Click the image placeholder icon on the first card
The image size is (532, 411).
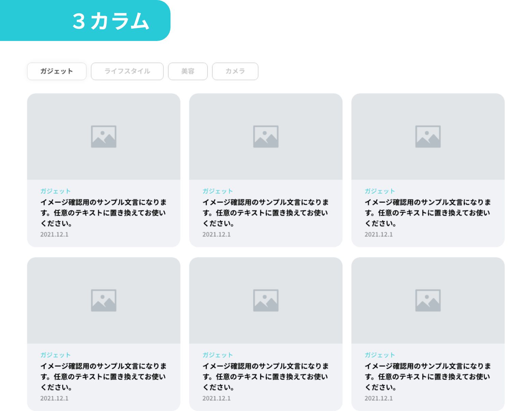point(104,136)
